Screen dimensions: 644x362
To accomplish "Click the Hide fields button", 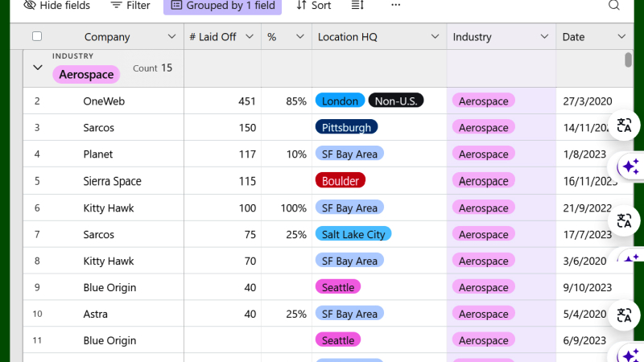I will pos(56,6).
